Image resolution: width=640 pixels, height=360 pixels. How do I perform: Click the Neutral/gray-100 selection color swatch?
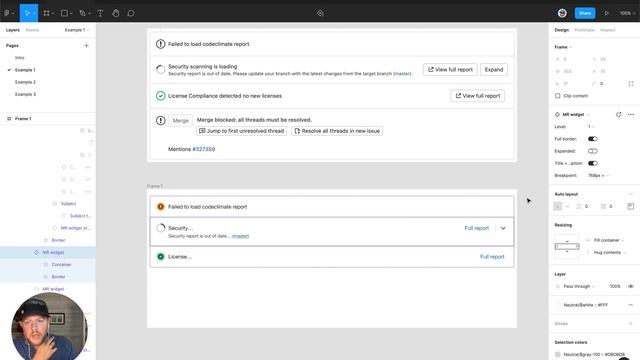point(558,355)
